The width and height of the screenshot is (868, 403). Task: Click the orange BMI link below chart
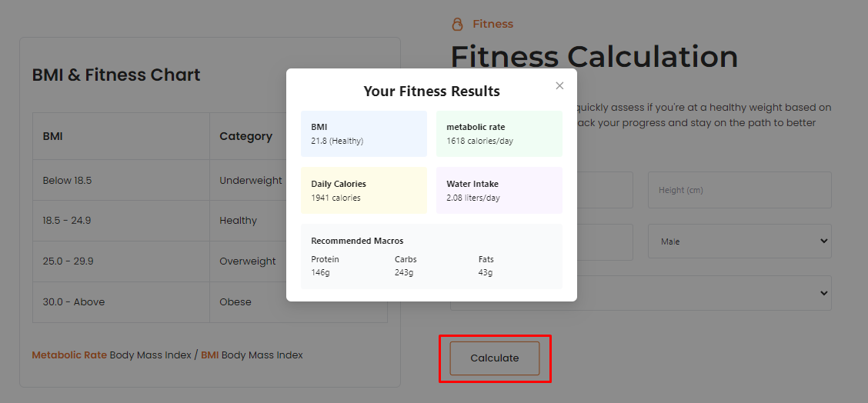tap(209, 355)
